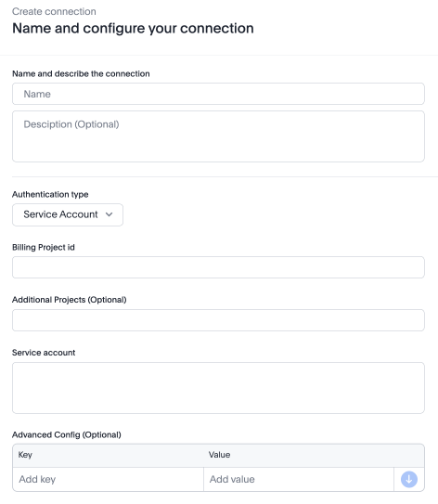Select the Billing Project id input box

click(218, 267)
